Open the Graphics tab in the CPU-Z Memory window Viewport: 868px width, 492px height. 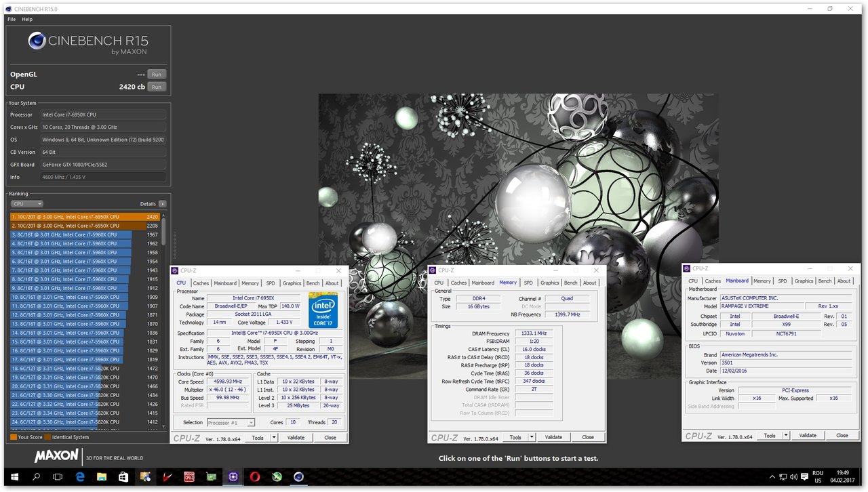click(x=550, y=283)
